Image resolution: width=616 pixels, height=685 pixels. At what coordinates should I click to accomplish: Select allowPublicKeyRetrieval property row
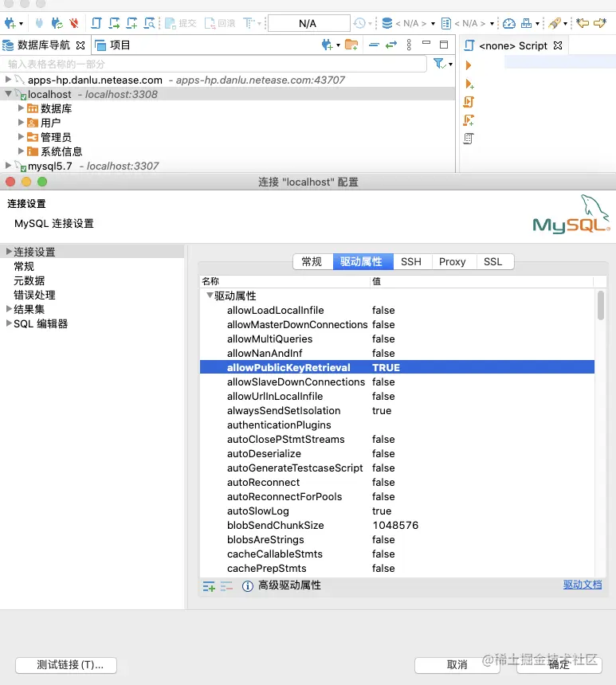click(397, 367)
